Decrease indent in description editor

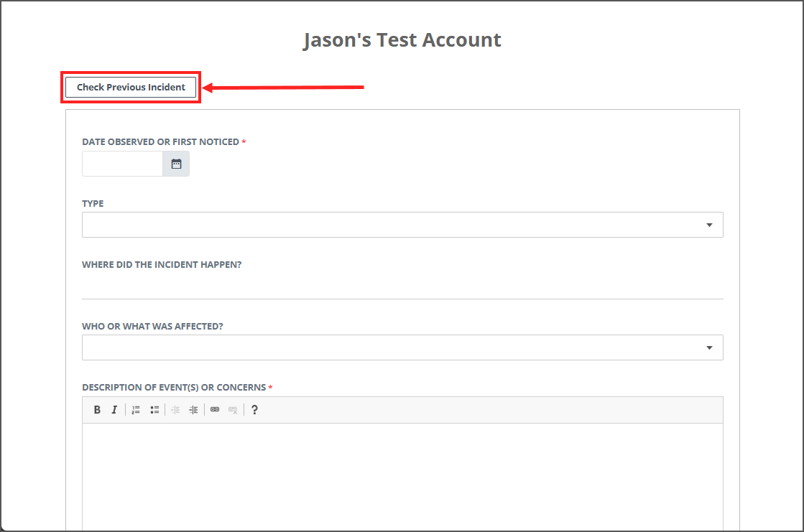pos(175,410)
